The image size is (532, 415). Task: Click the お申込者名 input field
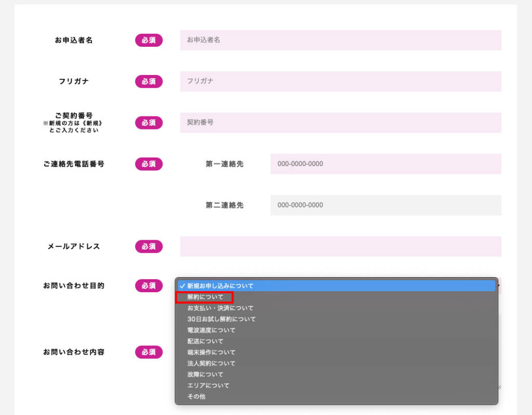click(x=341, y=40)
